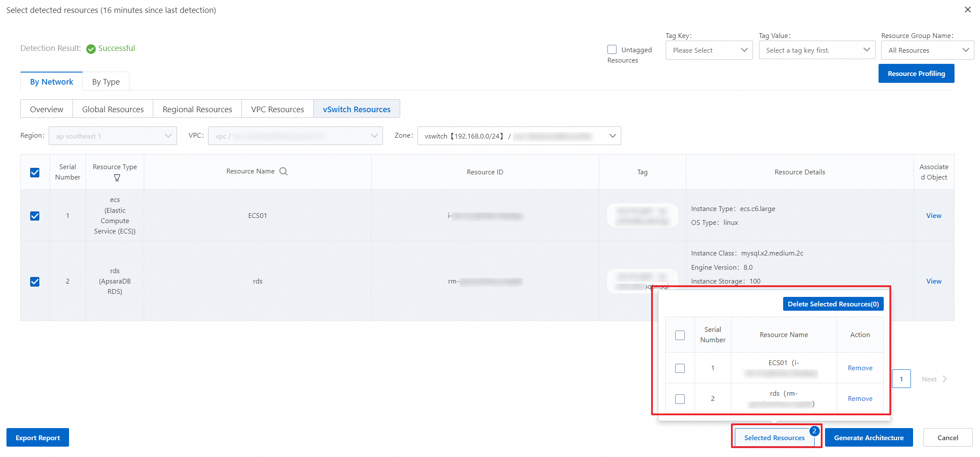Click the rds (ApsaraDB RDS) type cell

coord(115,281)
